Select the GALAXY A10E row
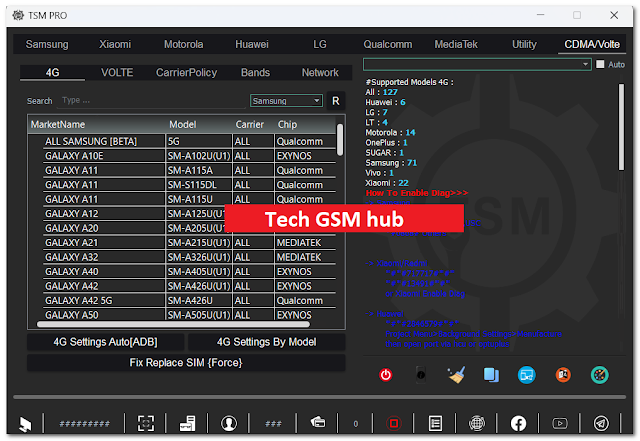The image size is (640, 441). coord(189,156)
